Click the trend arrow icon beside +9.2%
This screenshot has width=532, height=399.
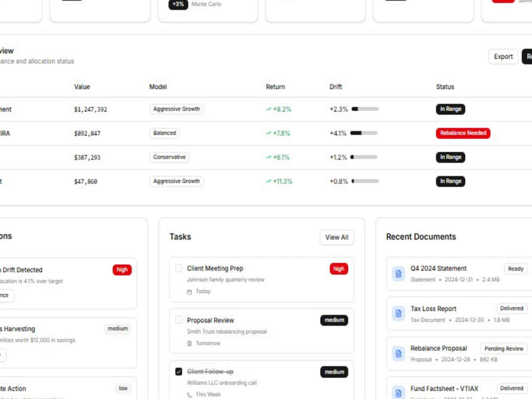coord(268,109)
